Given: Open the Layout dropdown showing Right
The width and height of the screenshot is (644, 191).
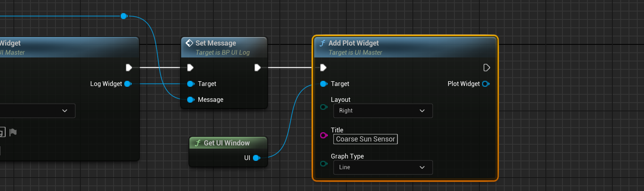Looking at the screenshot, I should coord(382,111).
